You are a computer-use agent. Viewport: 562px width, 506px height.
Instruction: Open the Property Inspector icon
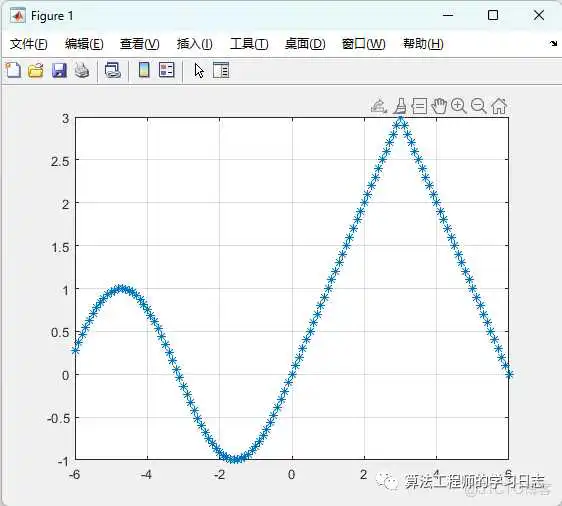tap(221, 70)
